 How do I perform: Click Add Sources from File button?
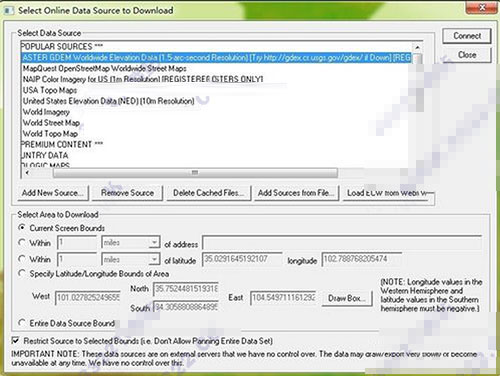[296, 193]
